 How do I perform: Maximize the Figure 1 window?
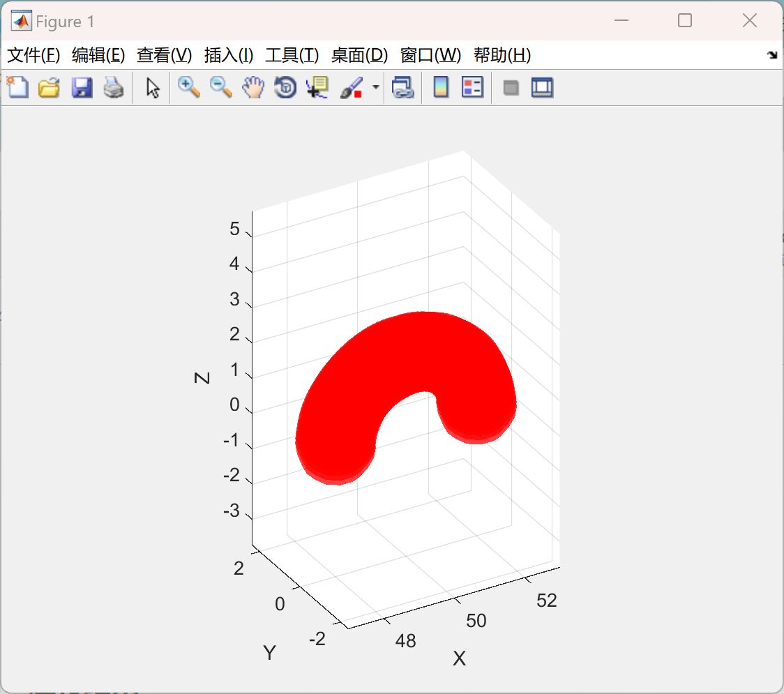685,20
